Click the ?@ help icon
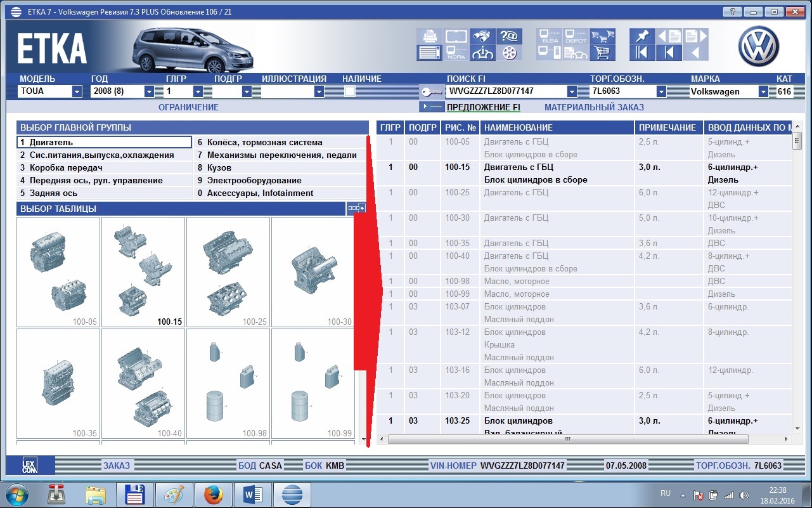The image size is (812, 508). (x=509, y=37)
